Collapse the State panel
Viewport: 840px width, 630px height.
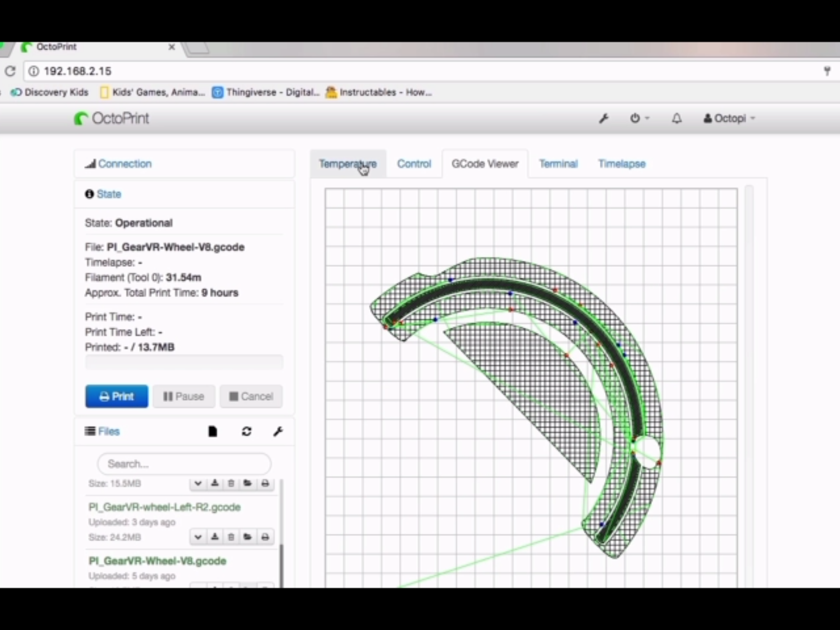108,194
